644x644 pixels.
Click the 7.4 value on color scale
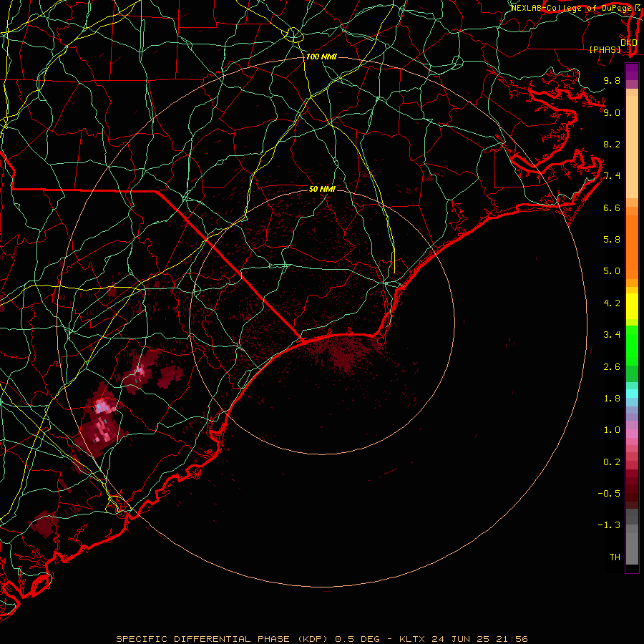[612, 176]
